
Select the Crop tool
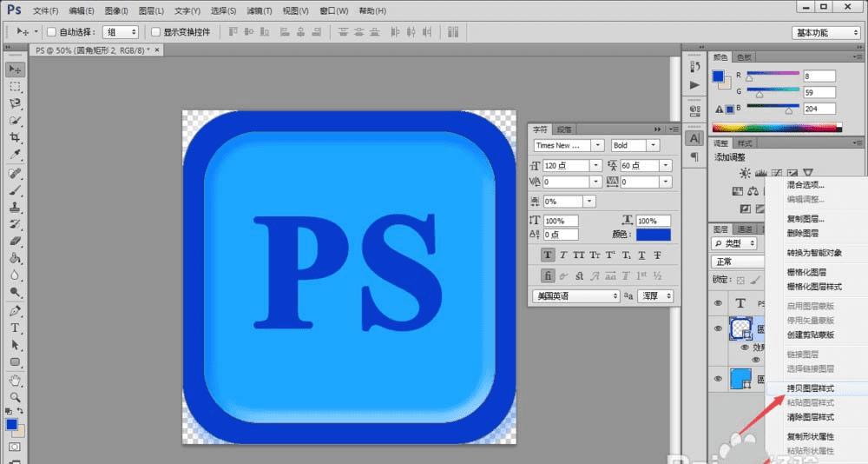pos(15,137)
